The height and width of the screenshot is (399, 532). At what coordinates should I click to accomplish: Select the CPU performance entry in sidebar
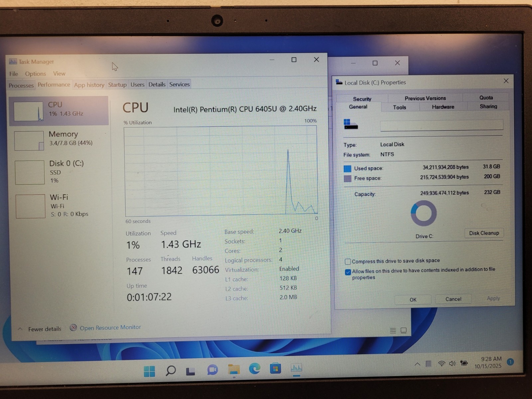tap(59, 111)
